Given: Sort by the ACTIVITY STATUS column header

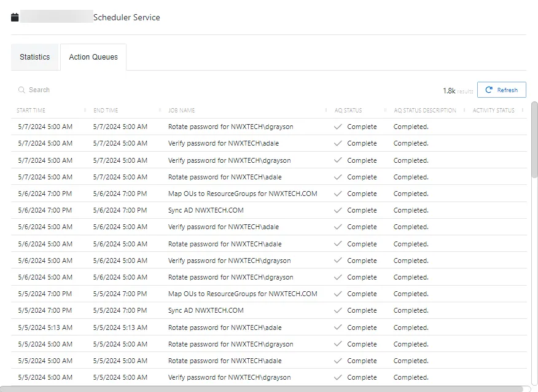Looking at the screenshot, I should point(494,110).
